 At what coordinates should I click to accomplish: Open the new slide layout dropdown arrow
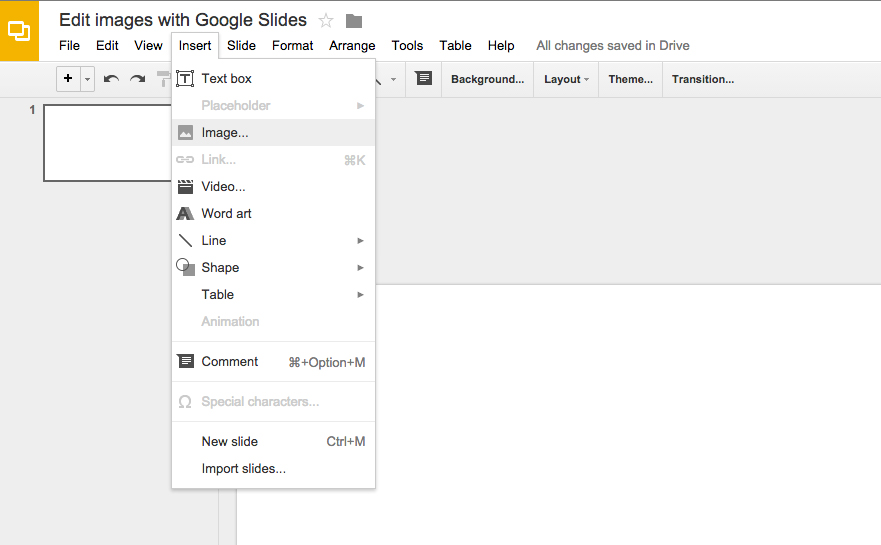88,79
